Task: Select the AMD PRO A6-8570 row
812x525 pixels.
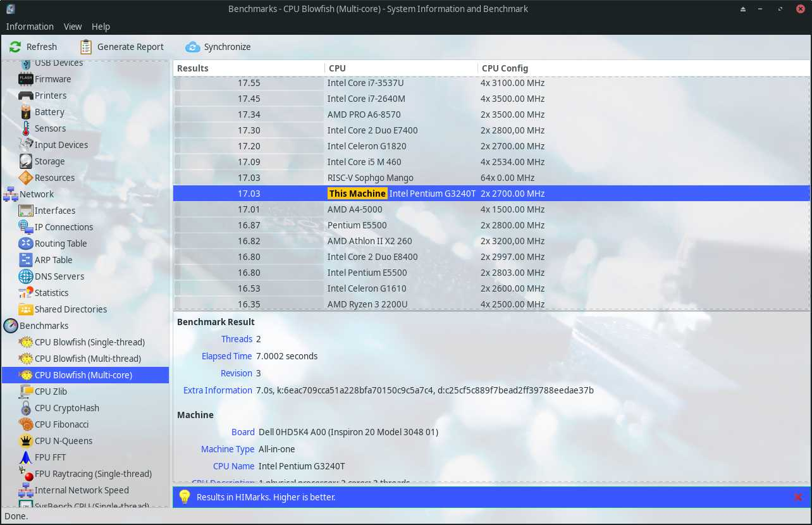Action: (x=491, y=114)
